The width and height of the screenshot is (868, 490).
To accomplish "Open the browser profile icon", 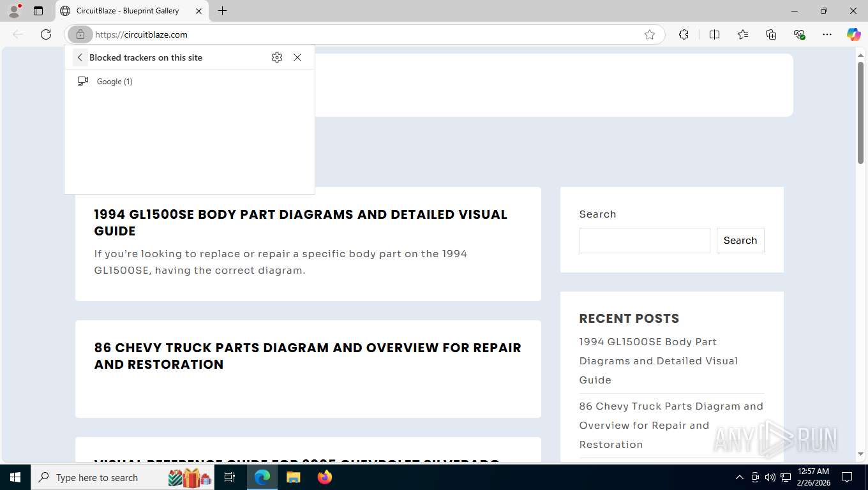I will (14, 11).
